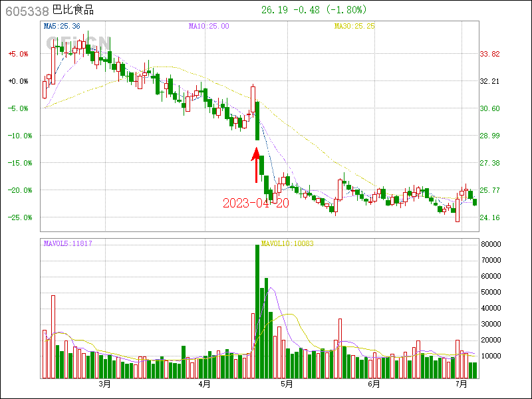The width and height of the screenshot is (532, 399).
Task: Click the 4月 label on time axis
Action: pyautogui.click(x=204, y=384)
